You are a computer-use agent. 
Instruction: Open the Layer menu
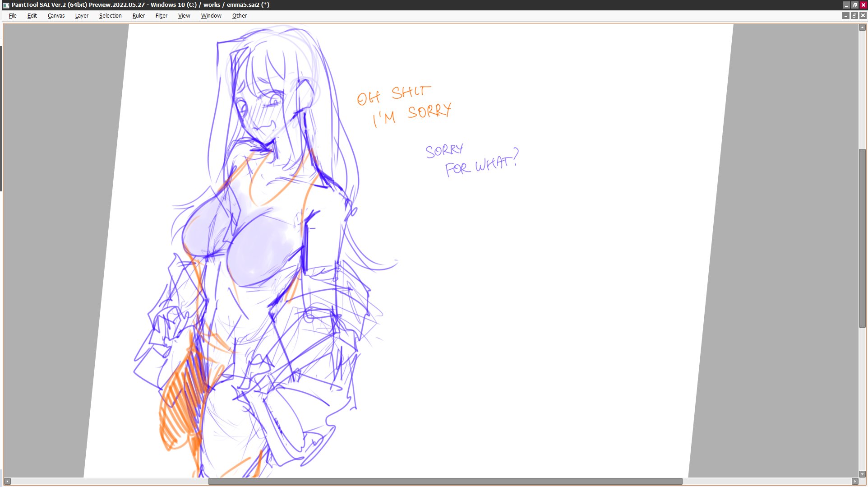tap(82, 15)
